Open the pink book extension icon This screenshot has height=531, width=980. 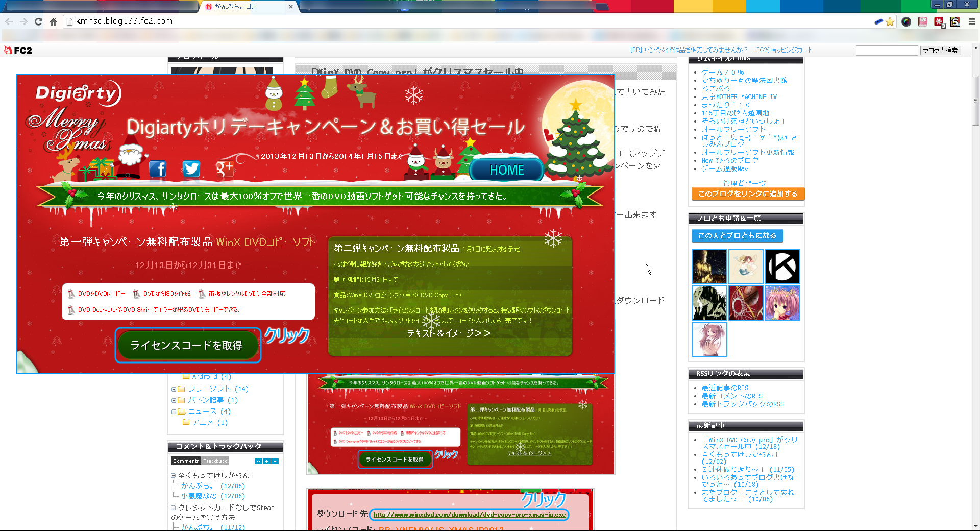click(x=922, y=21)
